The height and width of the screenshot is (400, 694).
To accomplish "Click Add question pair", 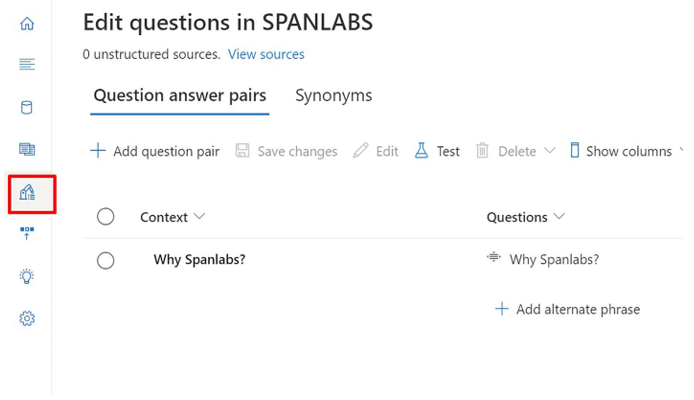I will [154, 151].
